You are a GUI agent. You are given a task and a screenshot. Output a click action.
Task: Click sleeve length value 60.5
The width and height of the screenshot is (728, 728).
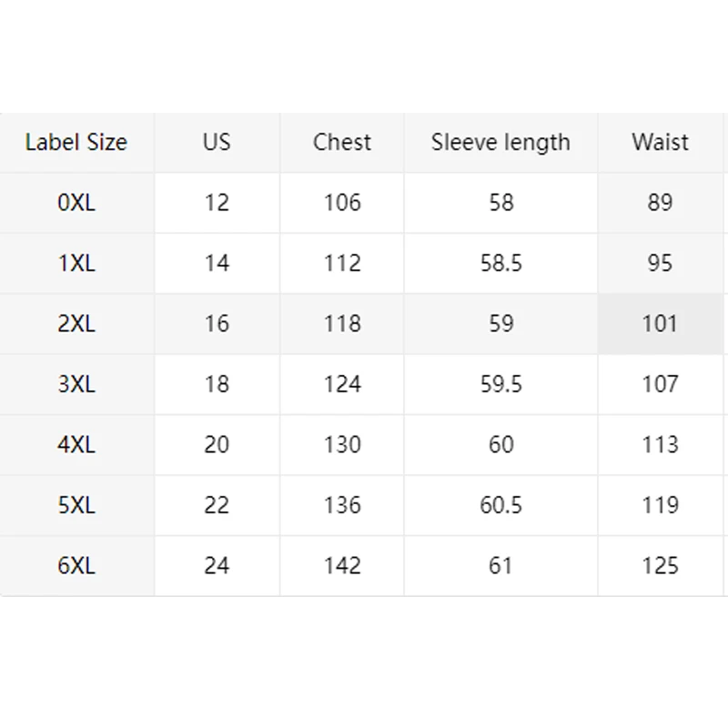(x=500, y=505)
